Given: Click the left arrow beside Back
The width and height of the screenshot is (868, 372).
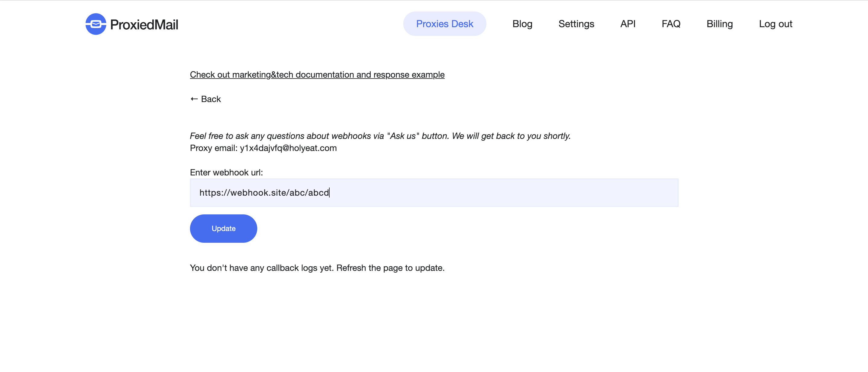Looking at the screenshot, I should pyautogui.click(x=194, y=99).
